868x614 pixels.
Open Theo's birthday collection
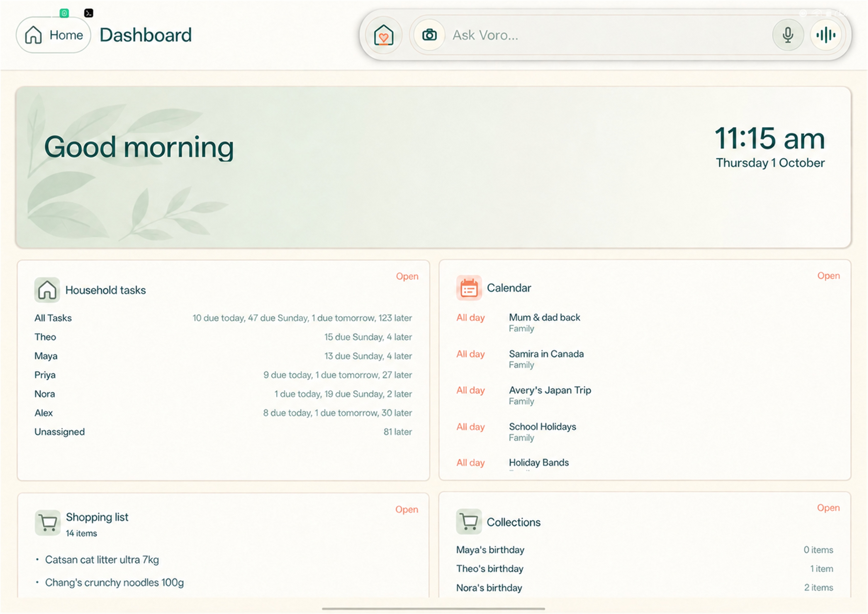pos(645,569)
